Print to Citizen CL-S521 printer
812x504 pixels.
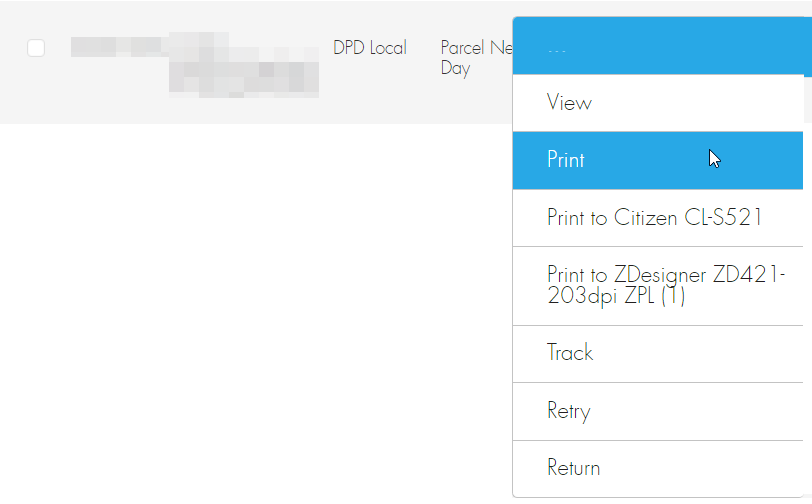[658, 218]
